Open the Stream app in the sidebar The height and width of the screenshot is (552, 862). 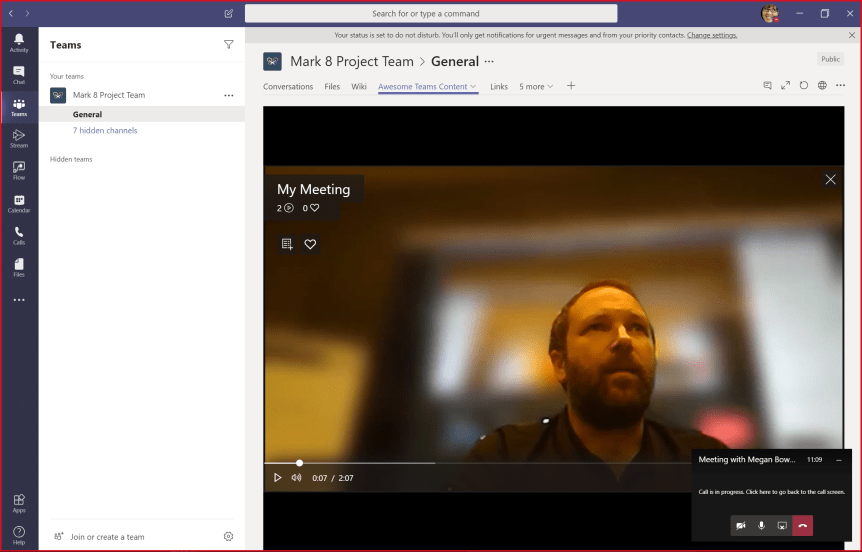pos(19,138)
